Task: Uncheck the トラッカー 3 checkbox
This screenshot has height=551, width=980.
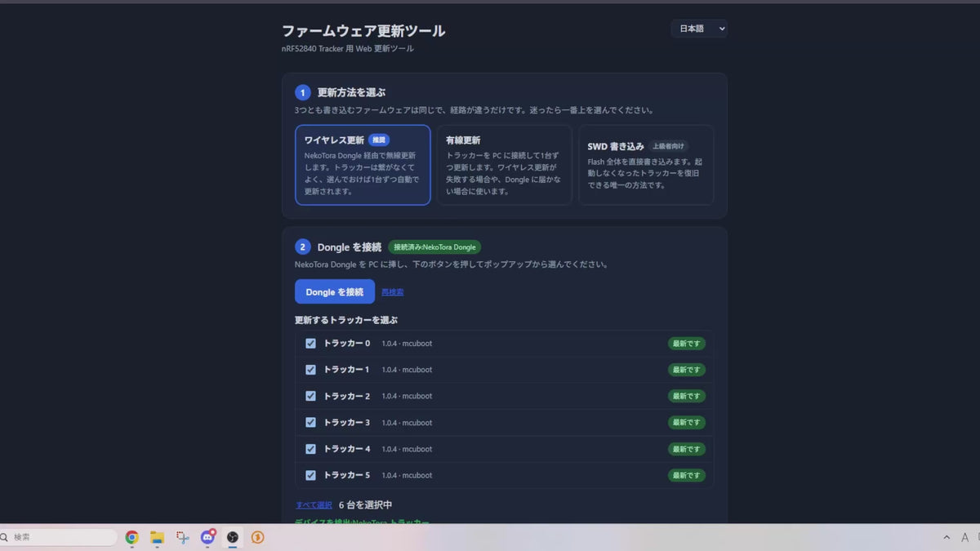Action: coord(310,422)
